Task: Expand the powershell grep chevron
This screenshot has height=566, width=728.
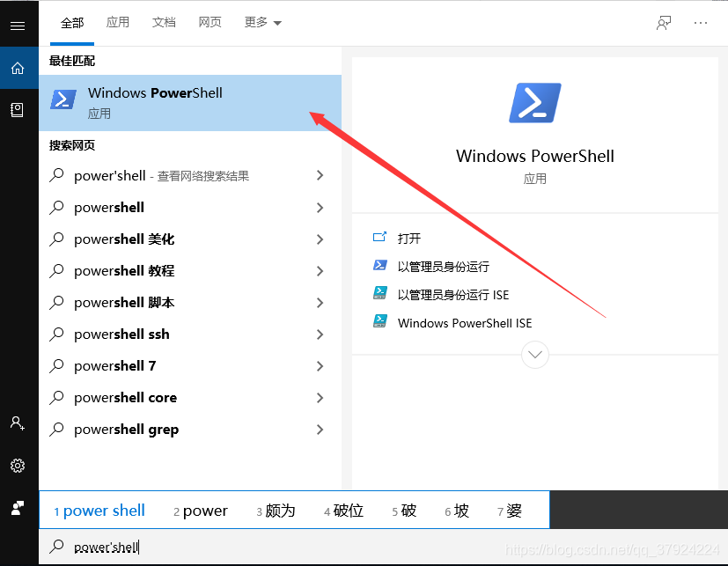Action: pyautogui.click(x=320, y=430)
